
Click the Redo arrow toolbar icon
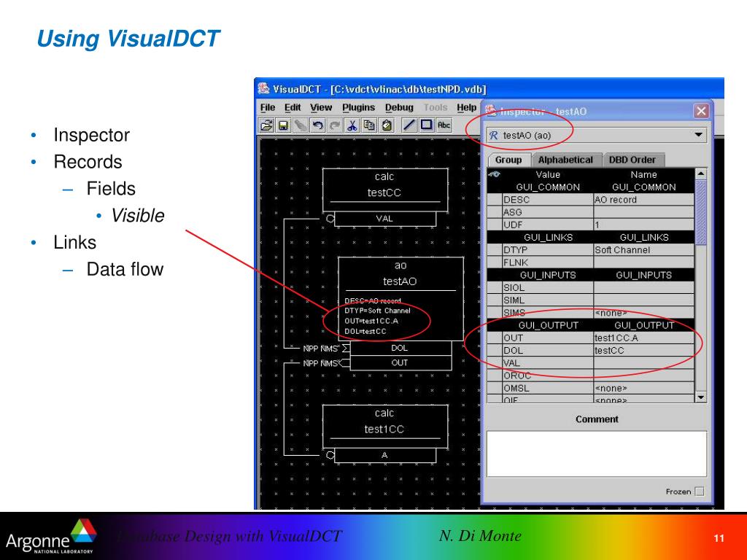point(335,125)
